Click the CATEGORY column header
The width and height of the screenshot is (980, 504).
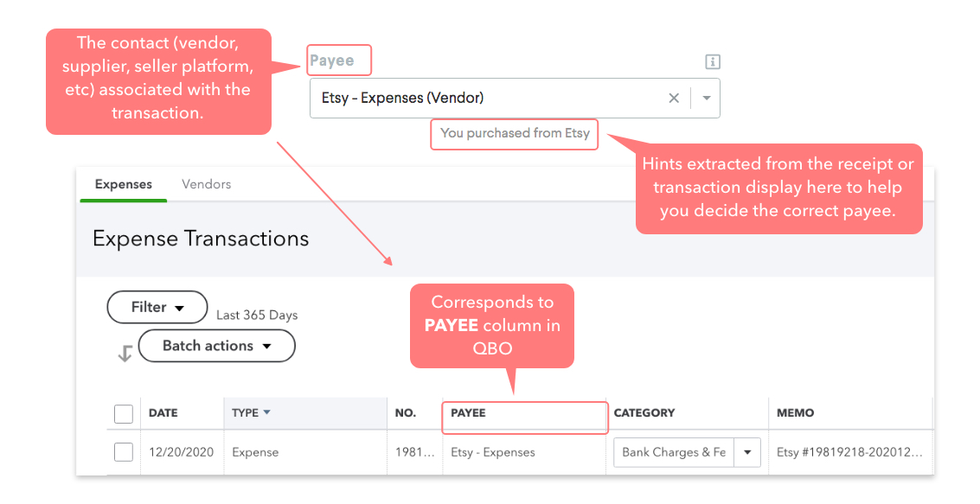click(x=644, y=413)
